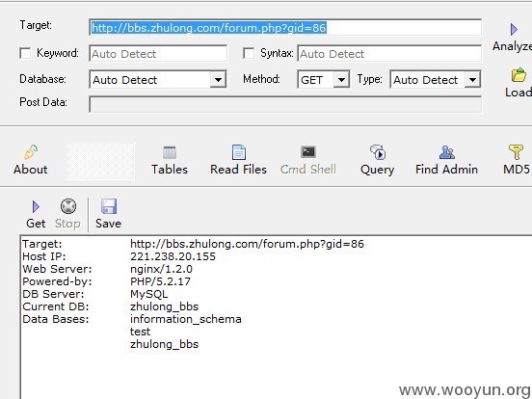532x399 pixels.
Task: Select the blank toolbar button beside About
Action: pyautogui.click(x=100, y=161)
